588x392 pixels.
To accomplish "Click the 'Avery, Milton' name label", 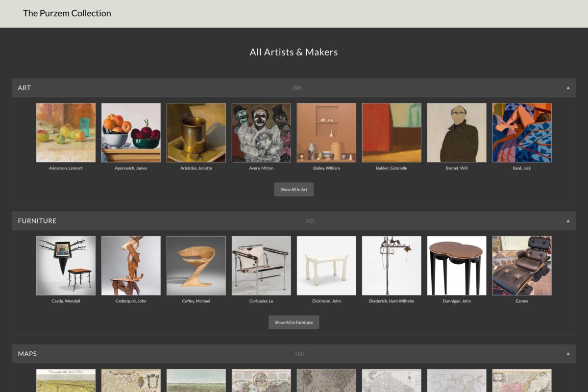I will point(261,168).
